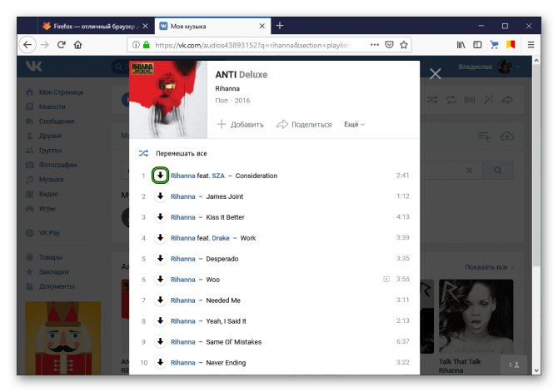Open the Владислав profile menu

(x=488, y=67)
